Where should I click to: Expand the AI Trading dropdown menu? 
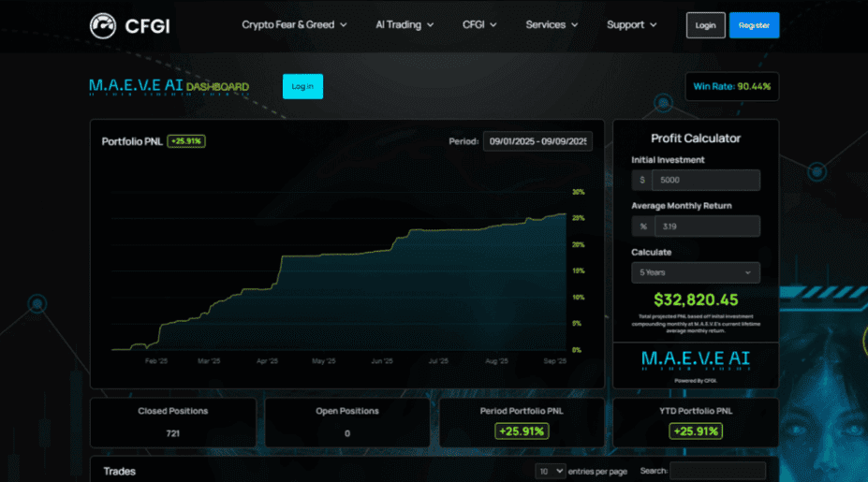pos(405,25)
